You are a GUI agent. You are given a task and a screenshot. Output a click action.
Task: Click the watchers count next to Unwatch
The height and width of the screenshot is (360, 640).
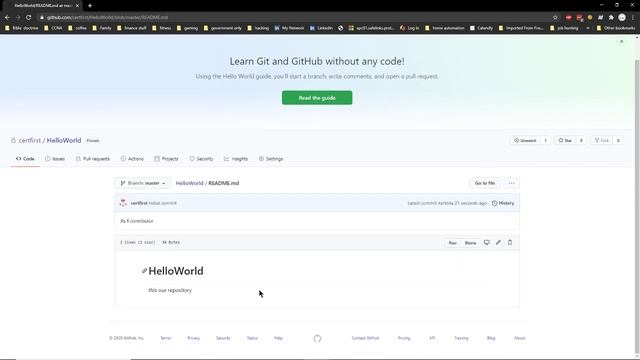[x=545, y=140]
